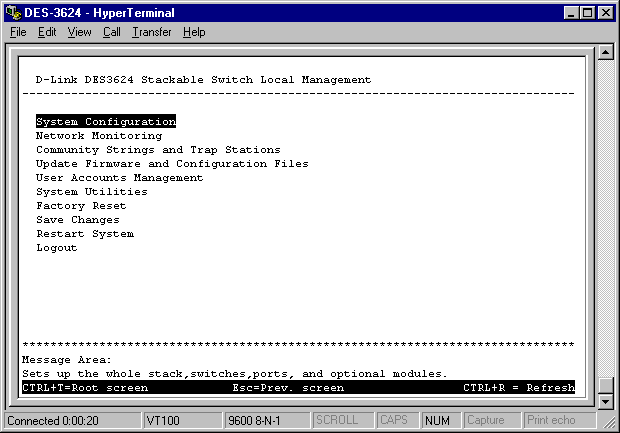The width and height of the screenshot is (620, 433).
Task: Open the View menu
Action: coord(79,32)
